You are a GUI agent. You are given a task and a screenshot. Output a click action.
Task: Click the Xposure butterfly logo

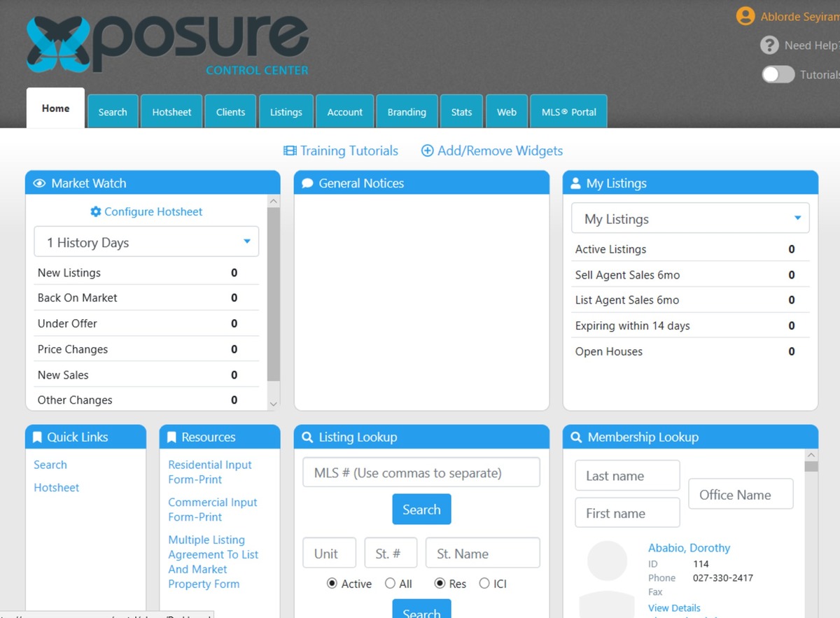pyautogui.click(x=59, y=45)
